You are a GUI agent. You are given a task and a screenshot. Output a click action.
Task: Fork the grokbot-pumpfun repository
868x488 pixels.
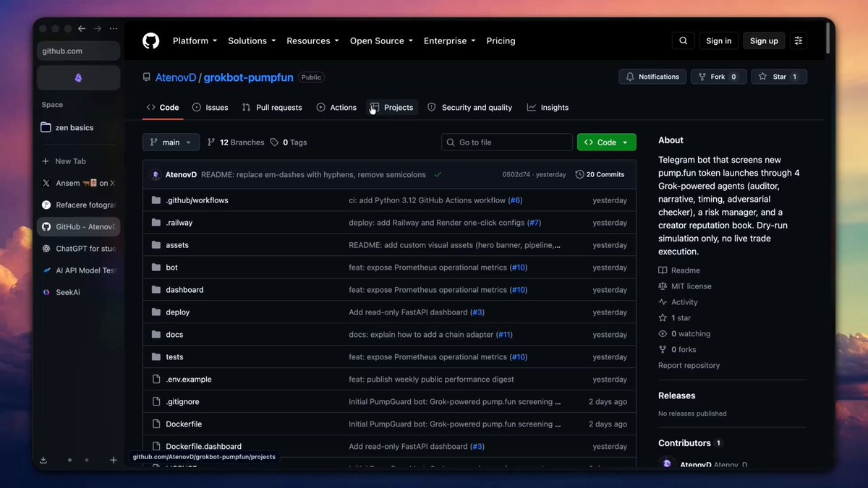point(718,77)
